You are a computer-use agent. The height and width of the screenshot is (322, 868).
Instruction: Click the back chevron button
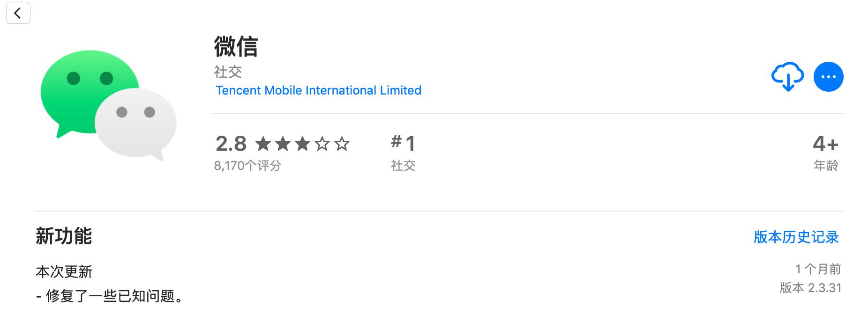pos(18,13)
